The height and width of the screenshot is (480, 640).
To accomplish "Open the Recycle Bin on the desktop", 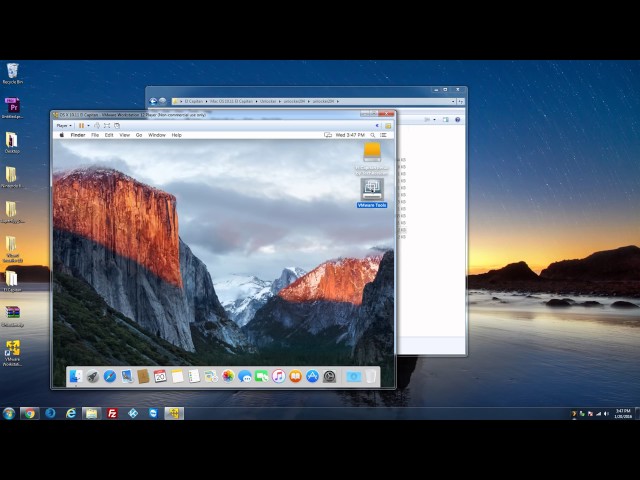I will (13, 73).
